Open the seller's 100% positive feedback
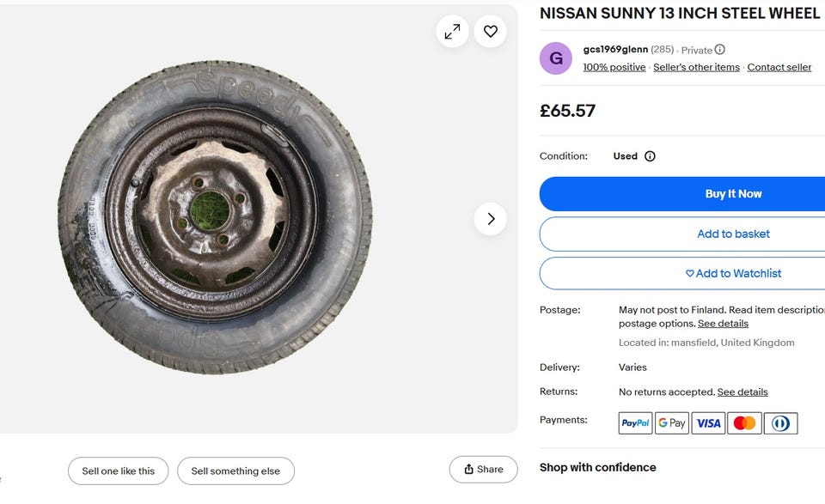The width and height of the screenshot is (825, 504). point(614,67)
